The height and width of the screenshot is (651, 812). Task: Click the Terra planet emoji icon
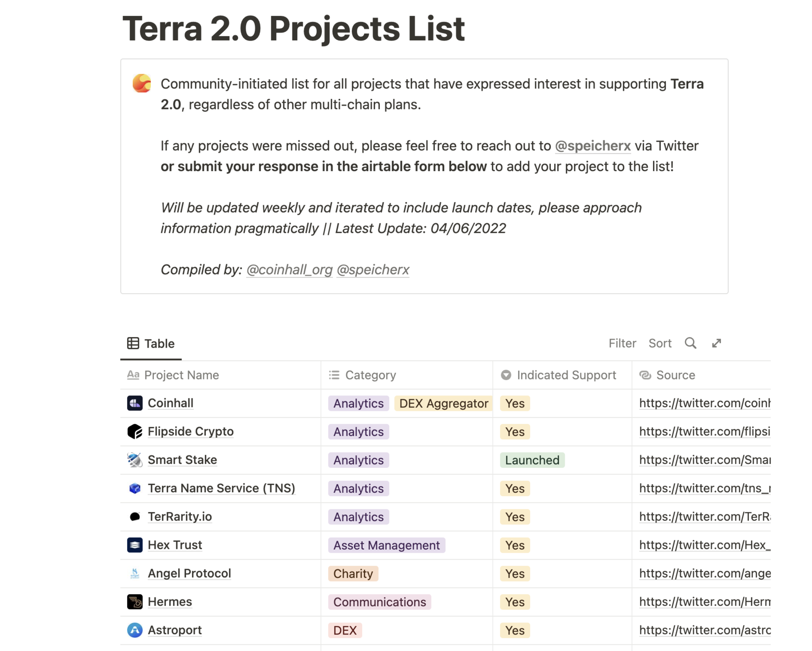142,83
